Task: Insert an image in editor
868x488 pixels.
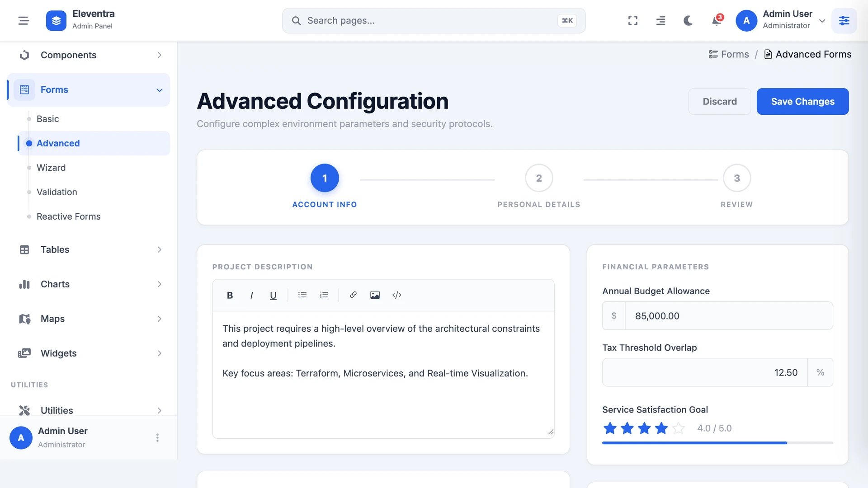Action: coord(375,295)
